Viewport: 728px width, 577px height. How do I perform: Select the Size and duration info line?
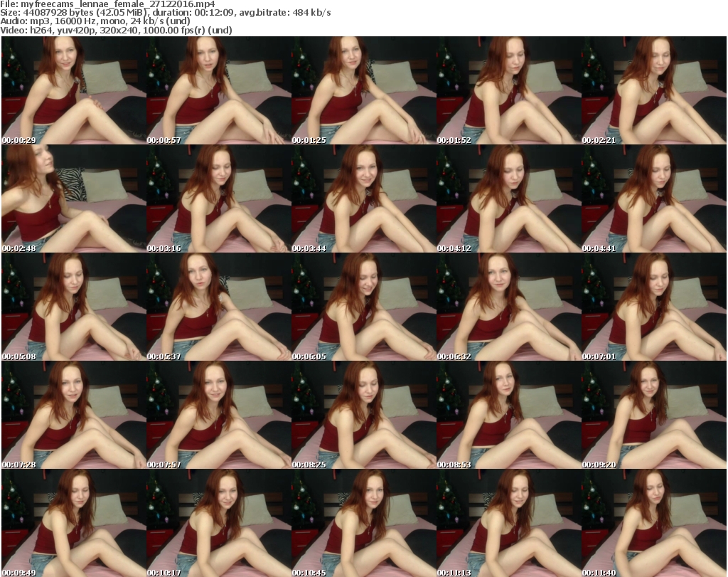pos(165,13)
